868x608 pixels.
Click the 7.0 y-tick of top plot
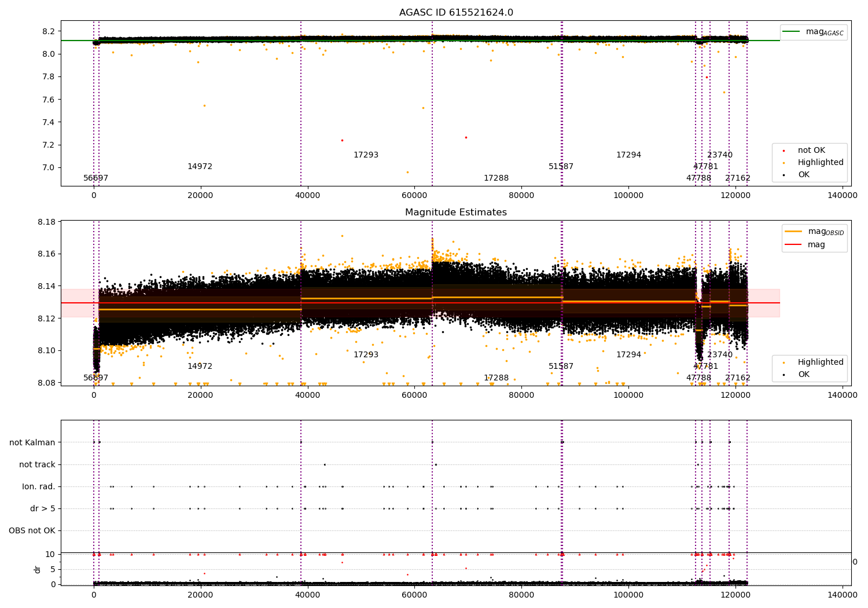(49, 168)
